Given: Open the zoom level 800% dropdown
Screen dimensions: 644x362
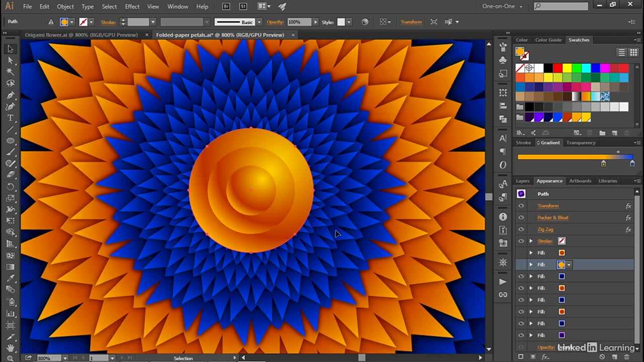Looking at the screenshot, I should click(x=65, y=358).
